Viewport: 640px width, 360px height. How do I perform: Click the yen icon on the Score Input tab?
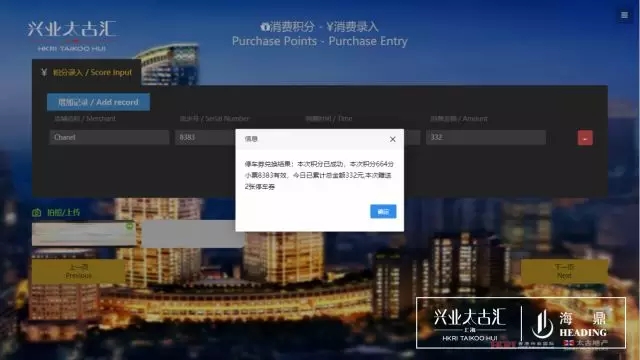[x=44, y=72]
